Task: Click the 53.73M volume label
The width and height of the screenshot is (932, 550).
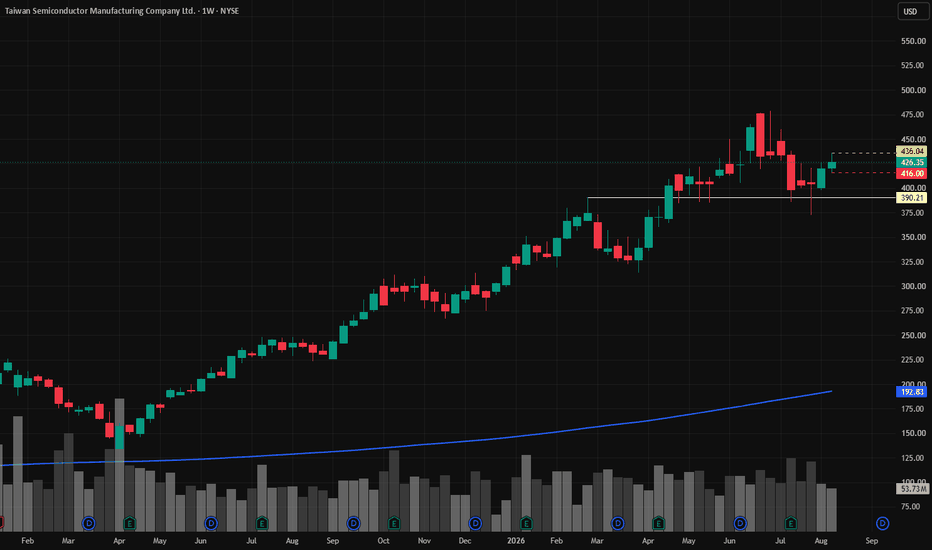Action: pos(912,489)
